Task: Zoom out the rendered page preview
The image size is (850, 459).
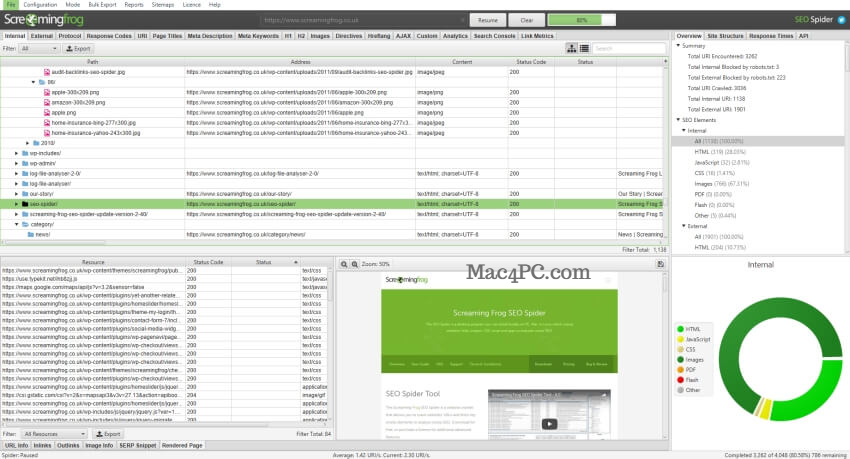Action: click(x=344, y=264)
